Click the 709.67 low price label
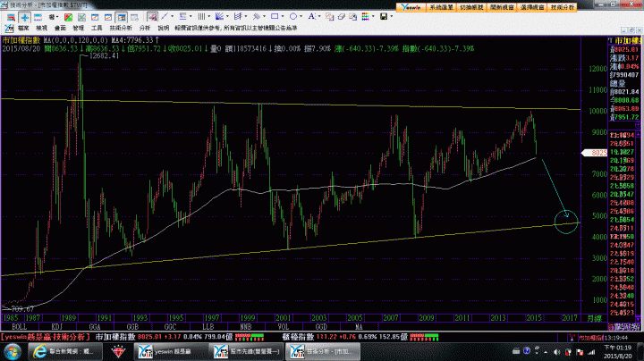Image resolution: width=644 pixels, height=361 pixels. tap(22, 309)
